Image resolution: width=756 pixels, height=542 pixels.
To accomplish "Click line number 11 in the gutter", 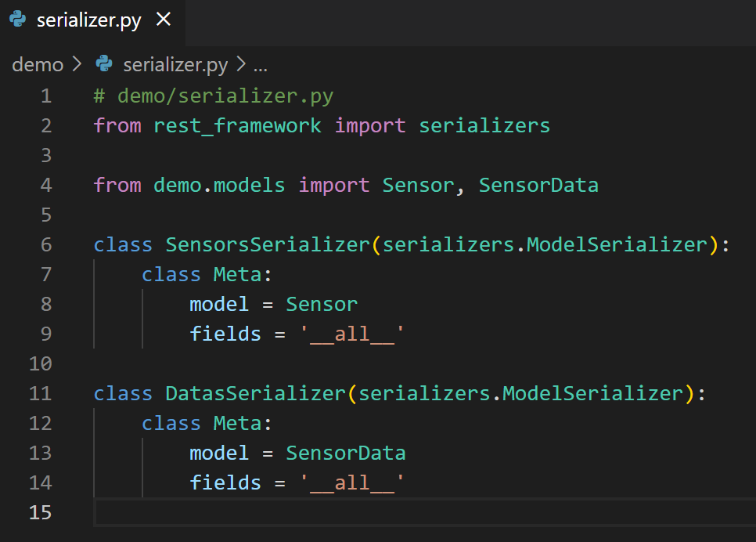I will (x=40, y=393).
